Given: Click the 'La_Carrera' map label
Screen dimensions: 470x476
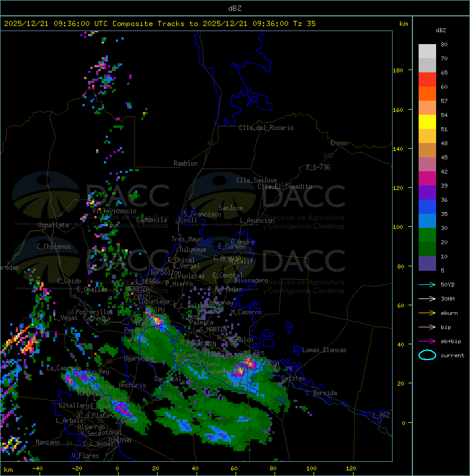Looking at the screenshot, I should [x=64, y=368].
